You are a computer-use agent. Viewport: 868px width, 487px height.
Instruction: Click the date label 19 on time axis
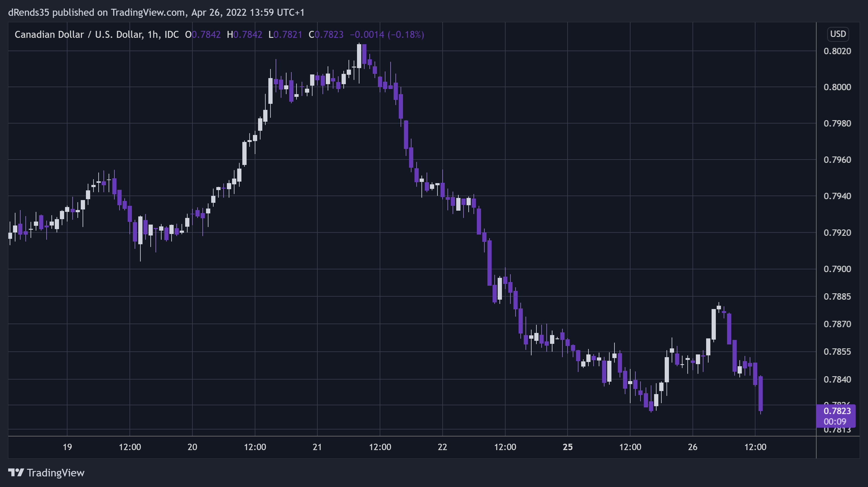(67, 447)
